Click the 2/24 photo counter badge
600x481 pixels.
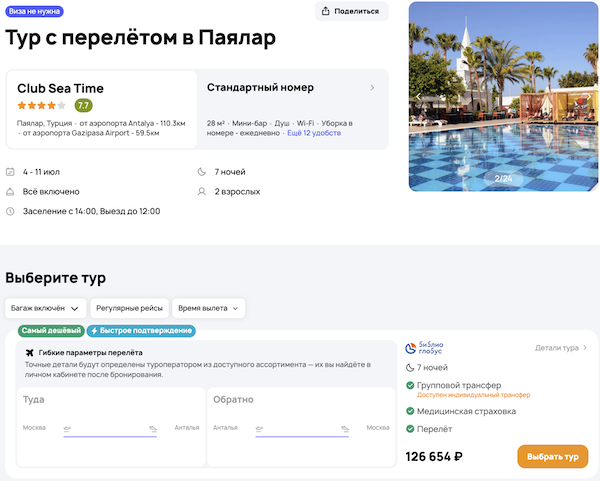(503, 178)
